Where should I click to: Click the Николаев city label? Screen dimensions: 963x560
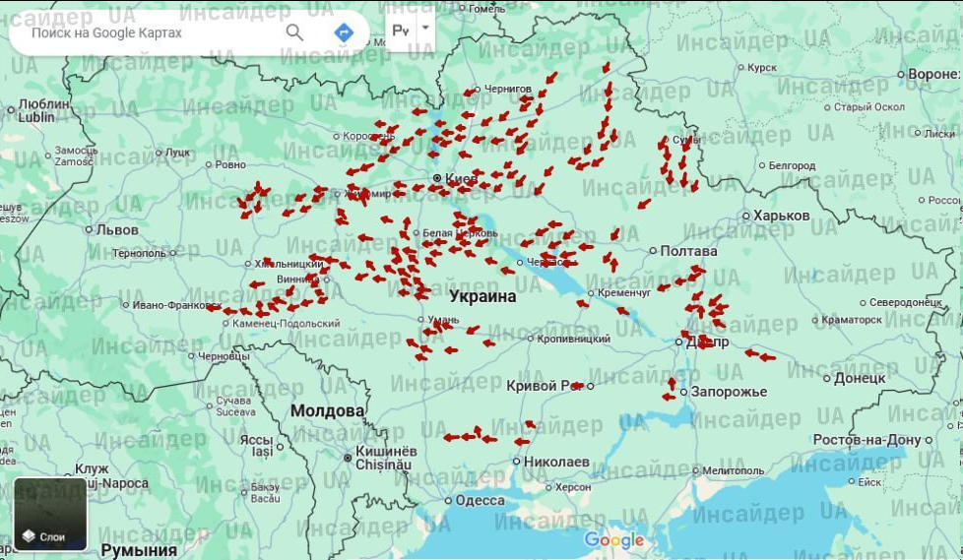(556, 462)
